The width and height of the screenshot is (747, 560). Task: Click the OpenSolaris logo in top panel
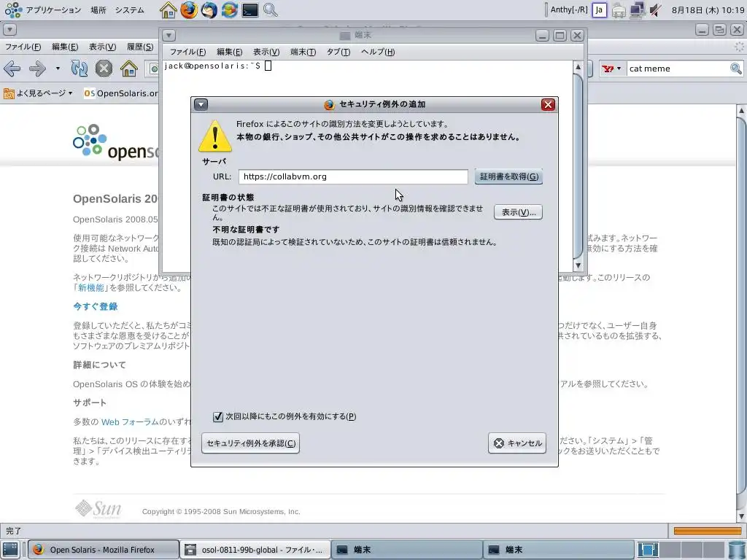click(x=13, y=10)
